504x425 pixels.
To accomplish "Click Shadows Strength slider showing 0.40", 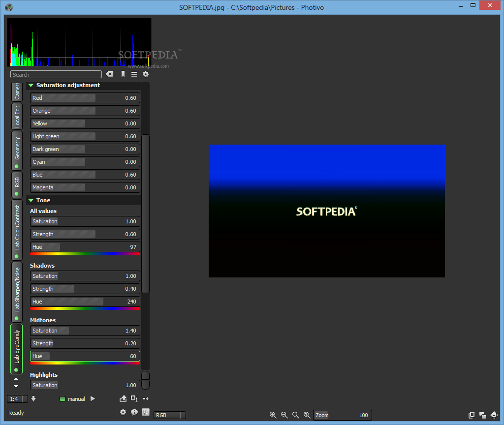I will (x=85, y=289).
